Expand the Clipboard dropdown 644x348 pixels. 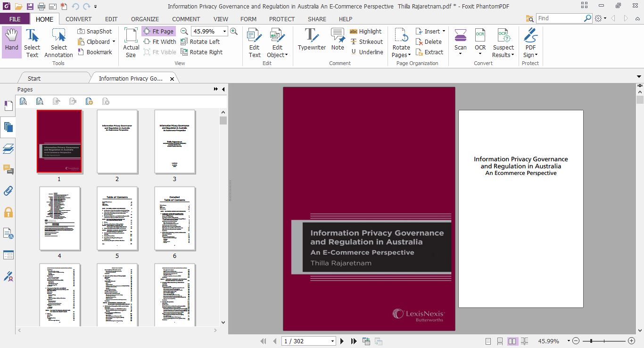pyautogui.click(x=114, y=41)
